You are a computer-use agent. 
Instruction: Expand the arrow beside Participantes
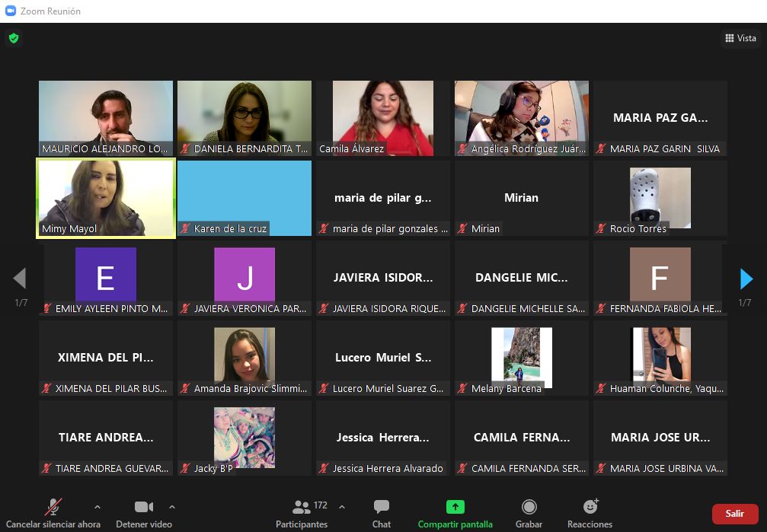[x=341, y=506]
